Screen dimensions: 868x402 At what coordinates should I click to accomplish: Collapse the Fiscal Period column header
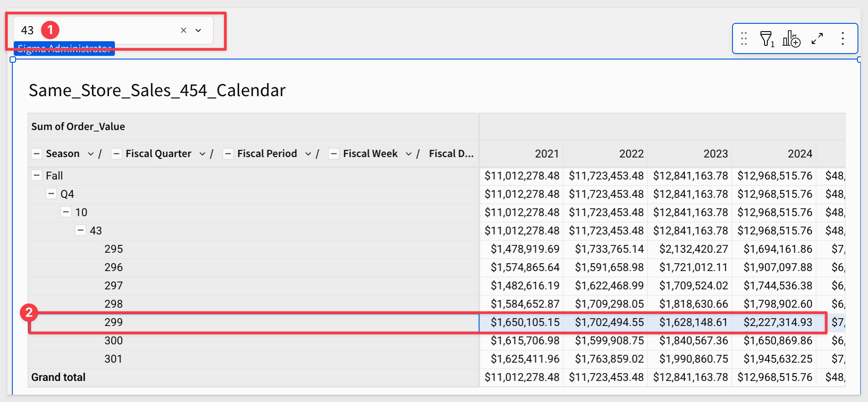228,154
